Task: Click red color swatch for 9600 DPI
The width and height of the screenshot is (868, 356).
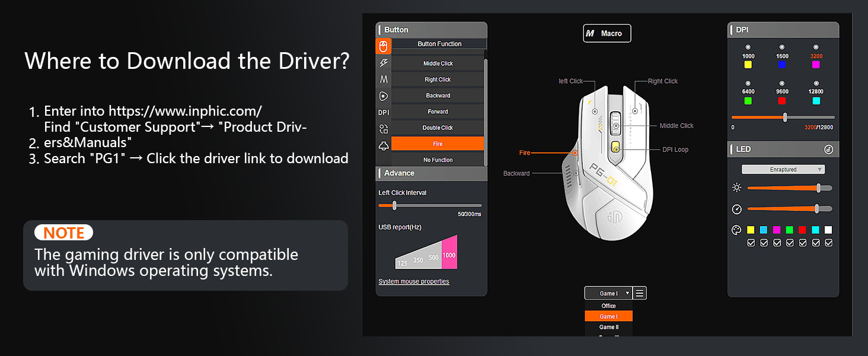Action: (782, 101)
